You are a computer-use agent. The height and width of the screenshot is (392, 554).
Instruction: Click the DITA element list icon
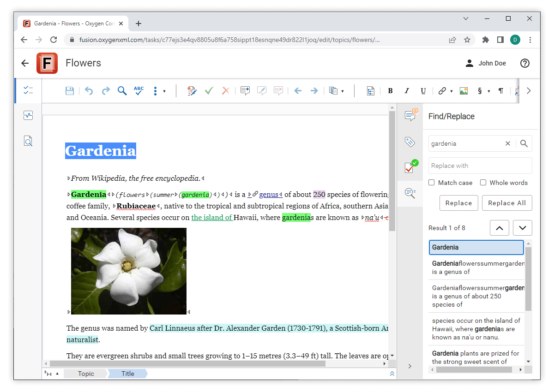click(371, 91)
